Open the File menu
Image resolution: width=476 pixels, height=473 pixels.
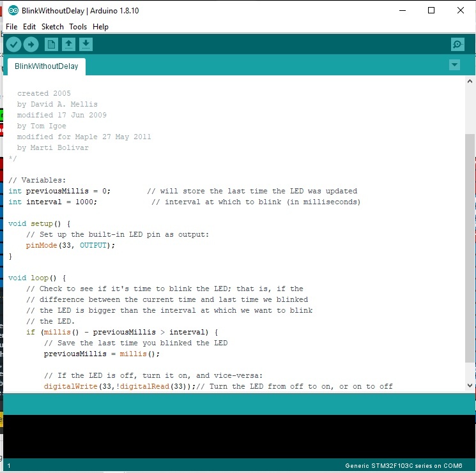click(12, 27)
